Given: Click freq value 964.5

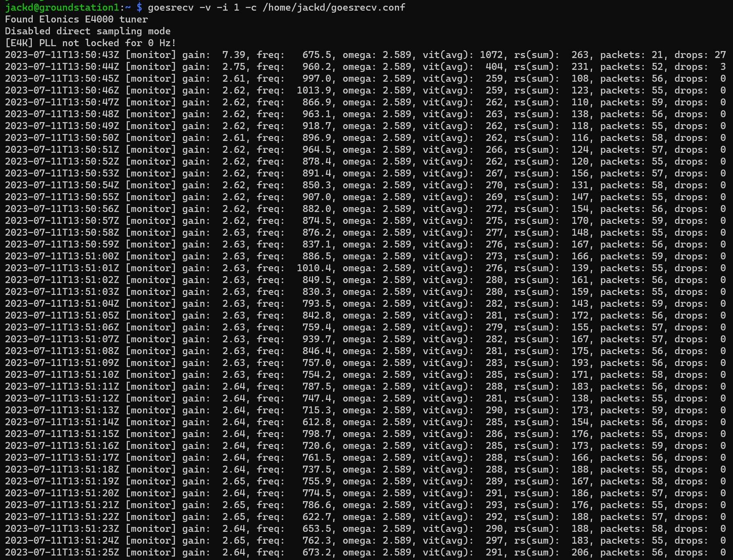Looking at the screenshot, I should (x=317, y=149).
